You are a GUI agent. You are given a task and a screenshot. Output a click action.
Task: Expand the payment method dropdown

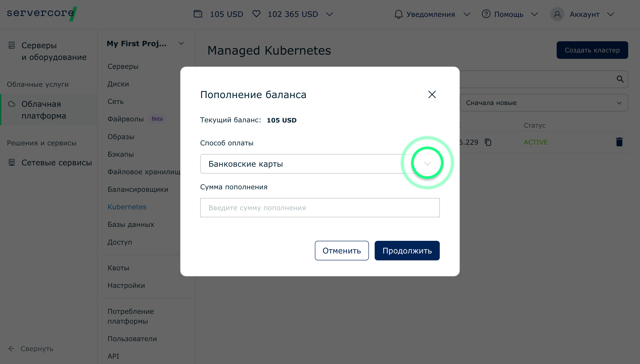point(427,164)
